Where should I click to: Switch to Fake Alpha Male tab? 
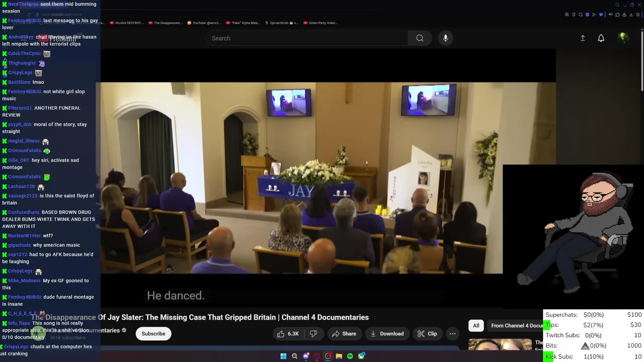click(x=243, y=23)
